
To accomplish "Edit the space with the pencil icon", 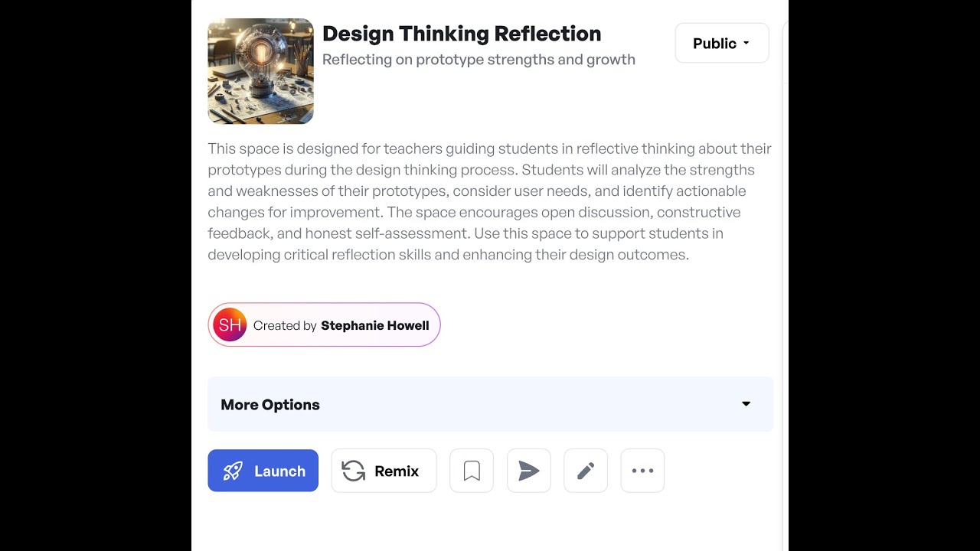I will 586,471.
